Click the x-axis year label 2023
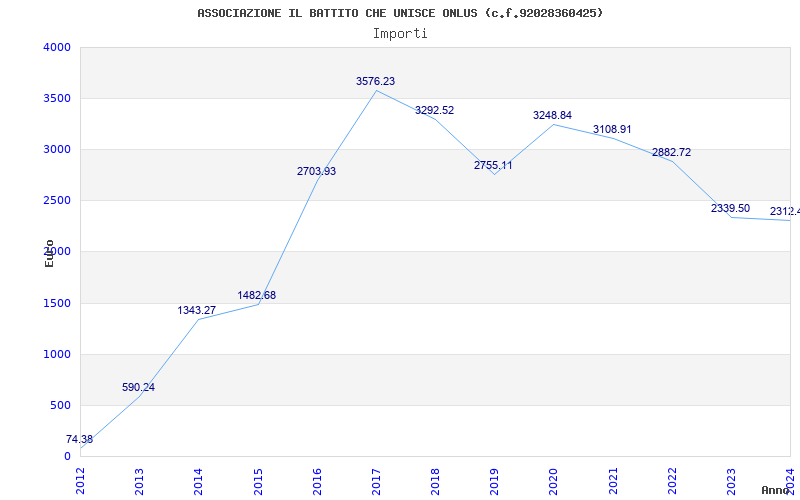Viewport: 800px width, 500px height. (731, 481)
